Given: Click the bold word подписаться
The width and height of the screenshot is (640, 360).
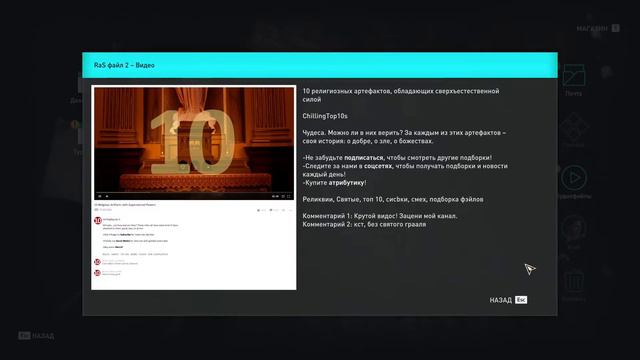Looking at the screenshot, I should point(364,158).
